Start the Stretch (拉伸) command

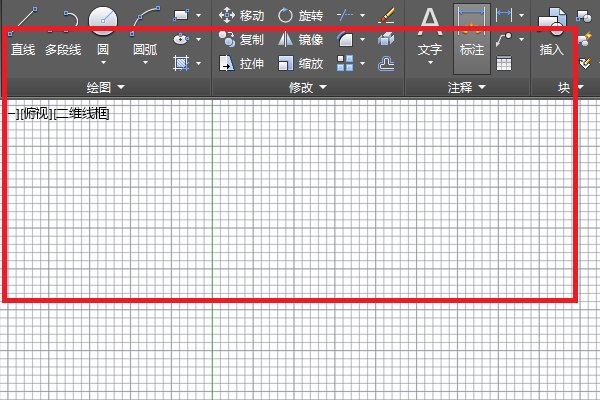click(x=242, y=64)
